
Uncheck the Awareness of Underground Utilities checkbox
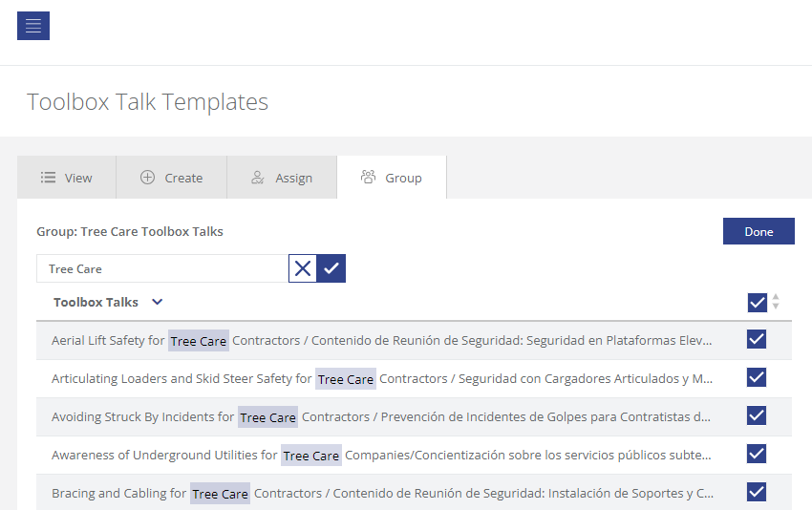(x=757, y=454)
